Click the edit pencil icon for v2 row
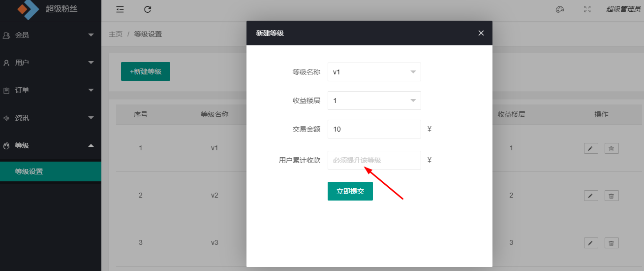This screenshot has height=271, width=644. coord(591,196)
